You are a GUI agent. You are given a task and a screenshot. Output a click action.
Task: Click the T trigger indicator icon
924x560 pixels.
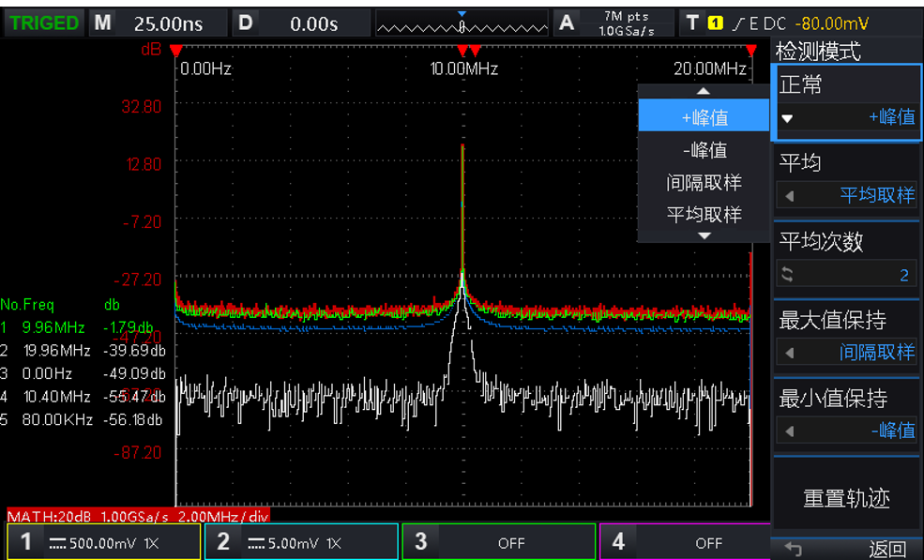[692, 23]
